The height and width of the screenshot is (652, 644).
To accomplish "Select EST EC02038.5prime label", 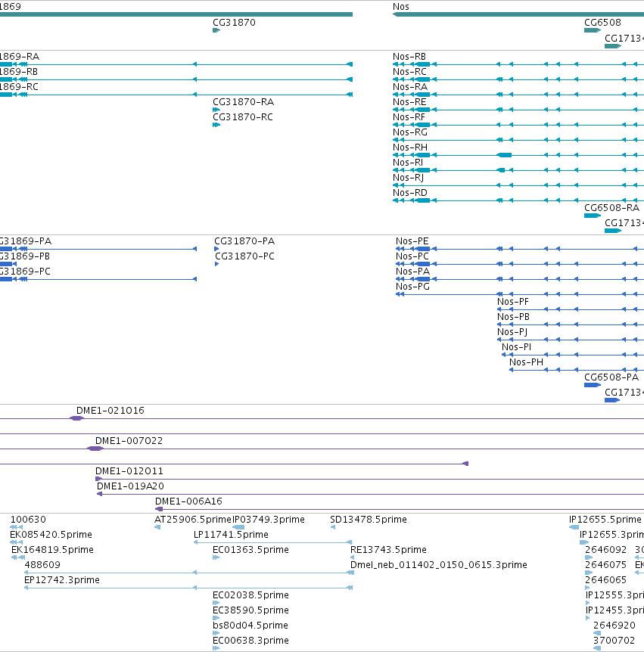I will (250, 595).
